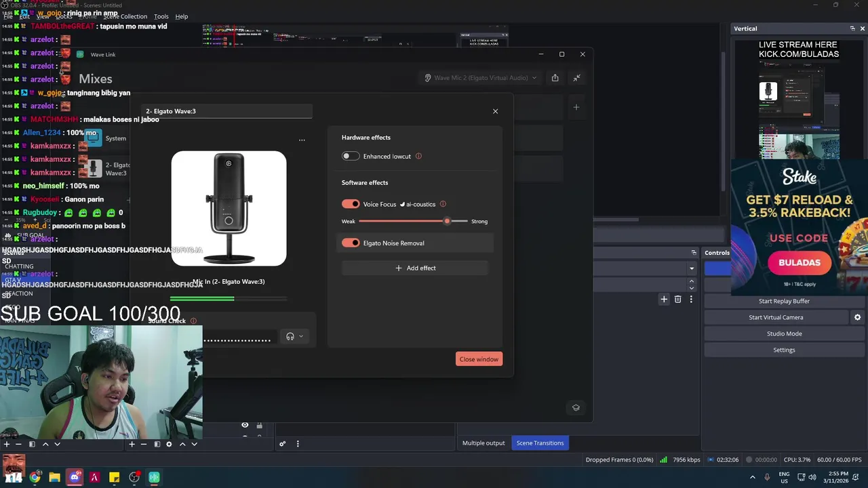Click the headphone monitor icon
Viewport: 868px width, 488px height.
click(290, 337)
